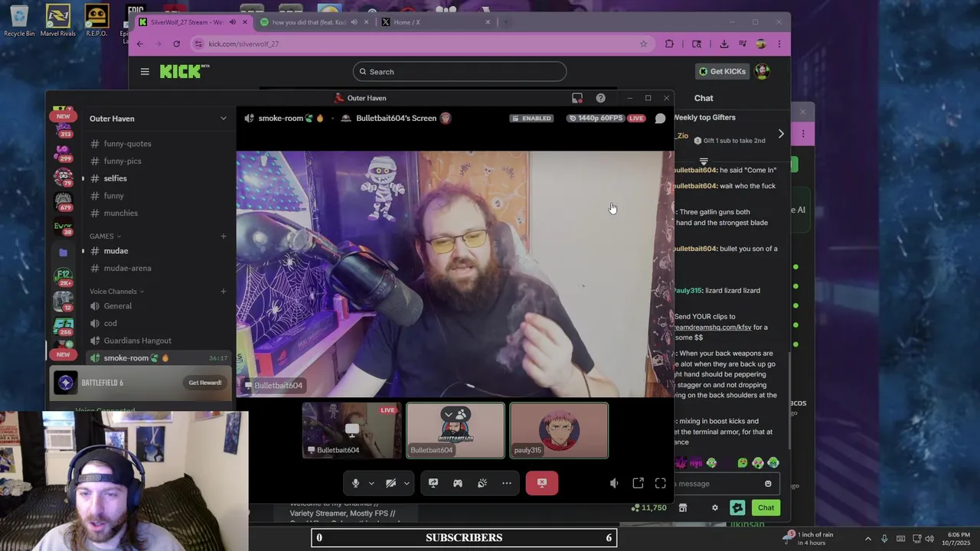980x551 pixels.
Task: Reload the Kick page
Action: coord(177,44)
